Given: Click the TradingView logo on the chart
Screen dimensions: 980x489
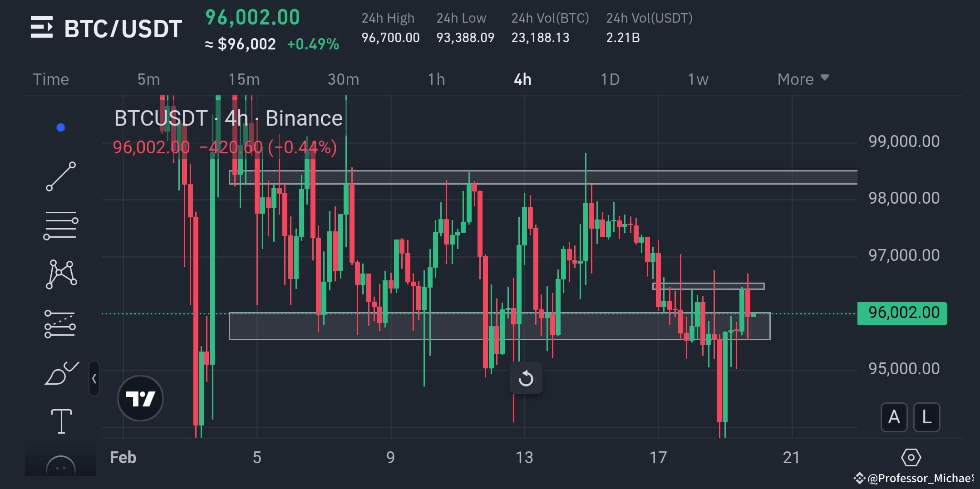Looking at the screenshot, I should (140, 398).
